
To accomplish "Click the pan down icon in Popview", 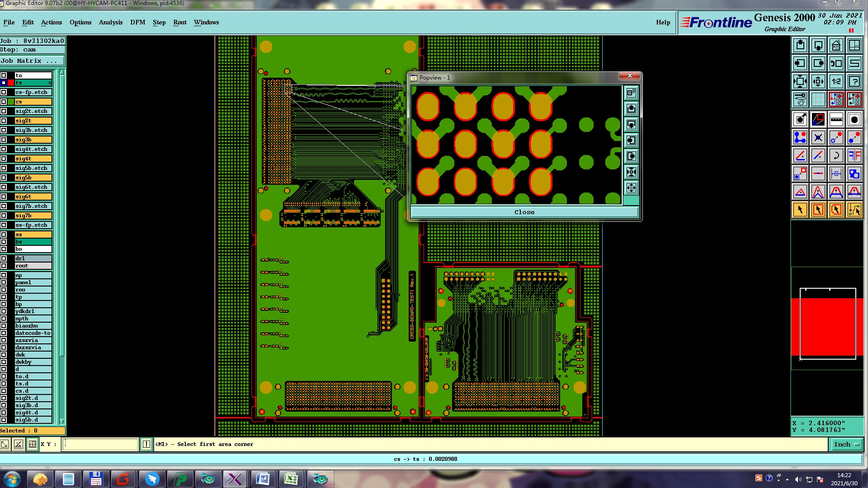I will [x=631, y=124].
